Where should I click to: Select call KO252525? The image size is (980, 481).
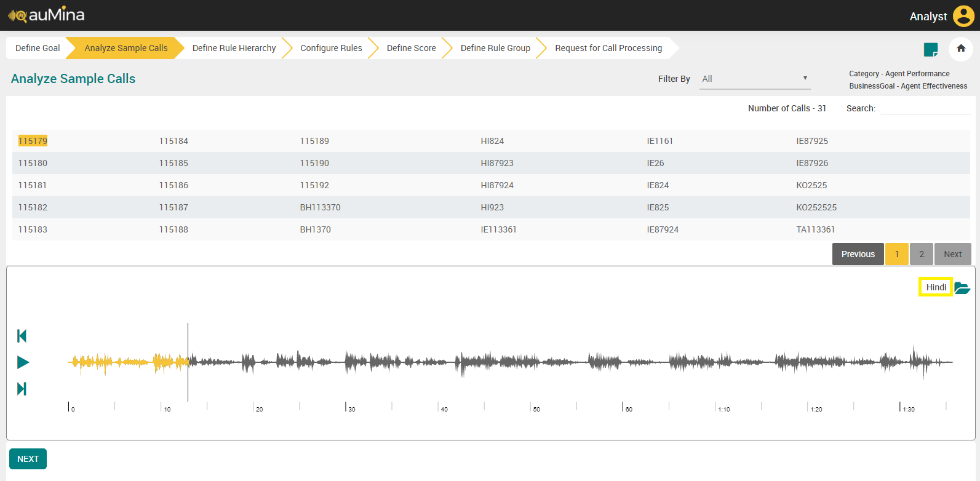pyautogui.click(x=816, y=207)
